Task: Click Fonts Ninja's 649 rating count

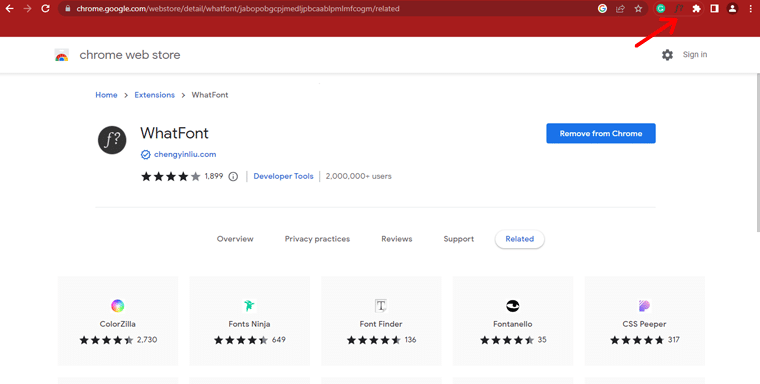Action: 279,340
